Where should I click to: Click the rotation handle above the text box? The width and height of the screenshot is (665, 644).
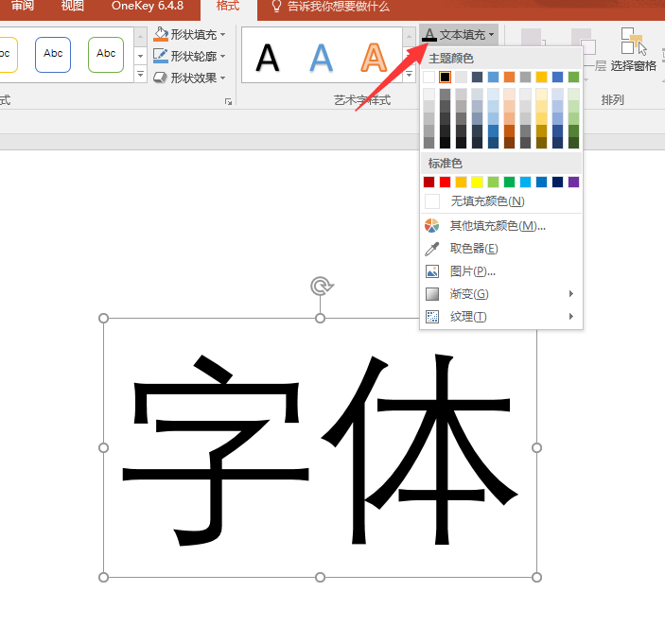coord(322,286)
